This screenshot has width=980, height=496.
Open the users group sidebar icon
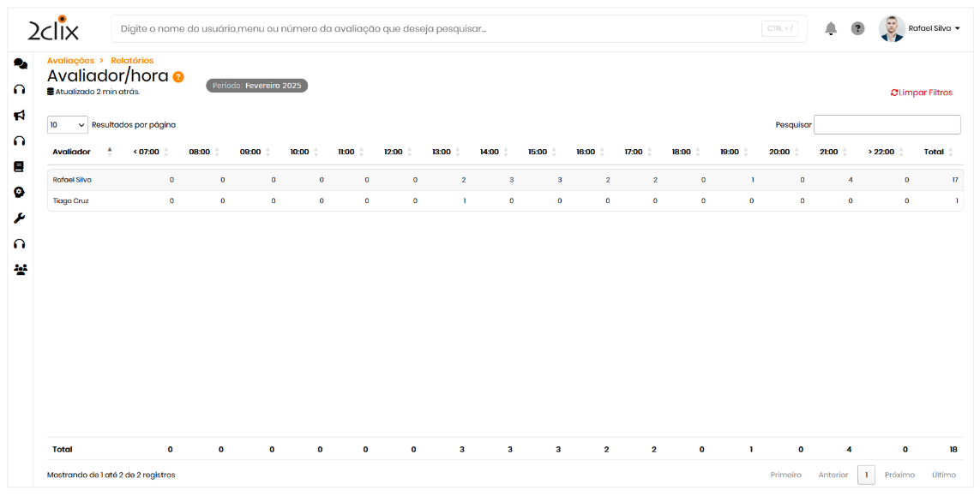pos(20,269)
